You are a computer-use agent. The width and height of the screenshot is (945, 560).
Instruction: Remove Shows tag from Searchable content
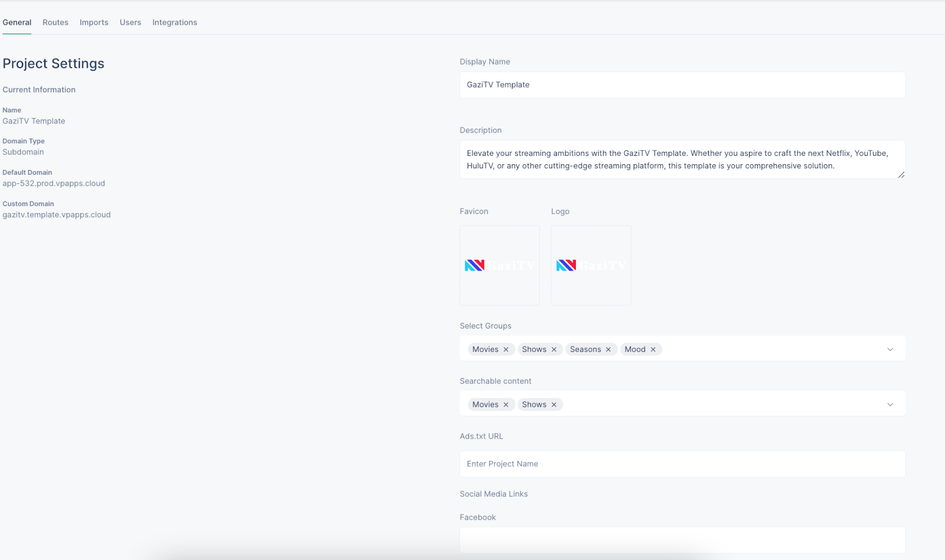click(x=554, y=405)
